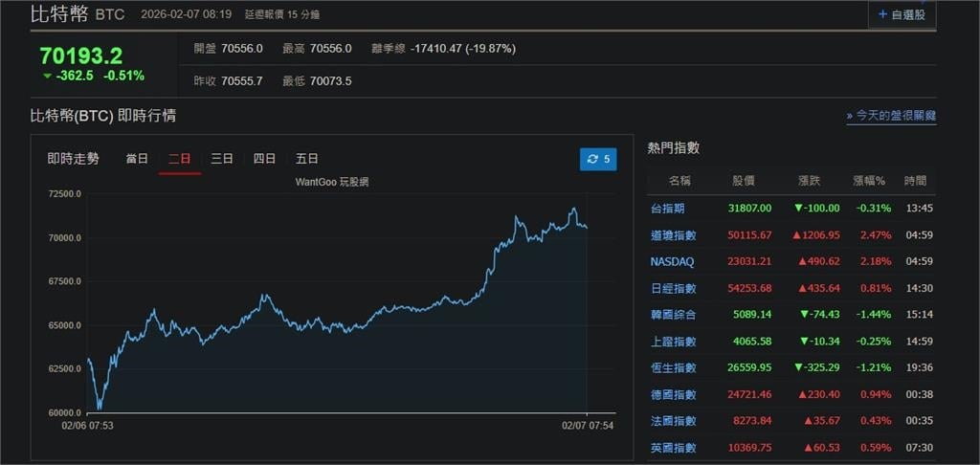Click the 最低 value 70073.5
Viewport: 980px width, 465px height.
[x=330, y=81]
